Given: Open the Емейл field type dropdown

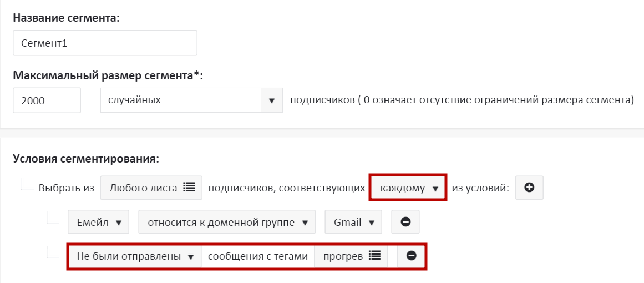Looking at the screenshot, I should (x=98, y=222).
